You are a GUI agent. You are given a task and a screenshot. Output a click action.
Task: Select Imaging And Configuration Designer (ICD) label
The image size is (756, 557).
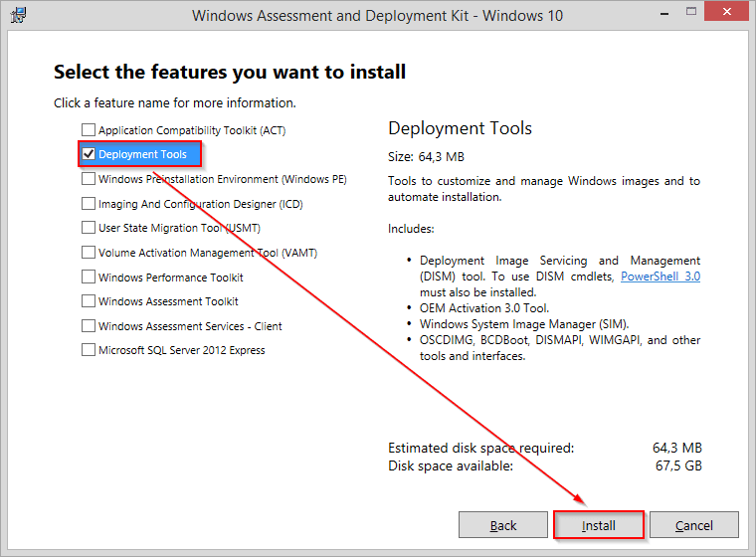pyautogui.click(x=201, y=204)
